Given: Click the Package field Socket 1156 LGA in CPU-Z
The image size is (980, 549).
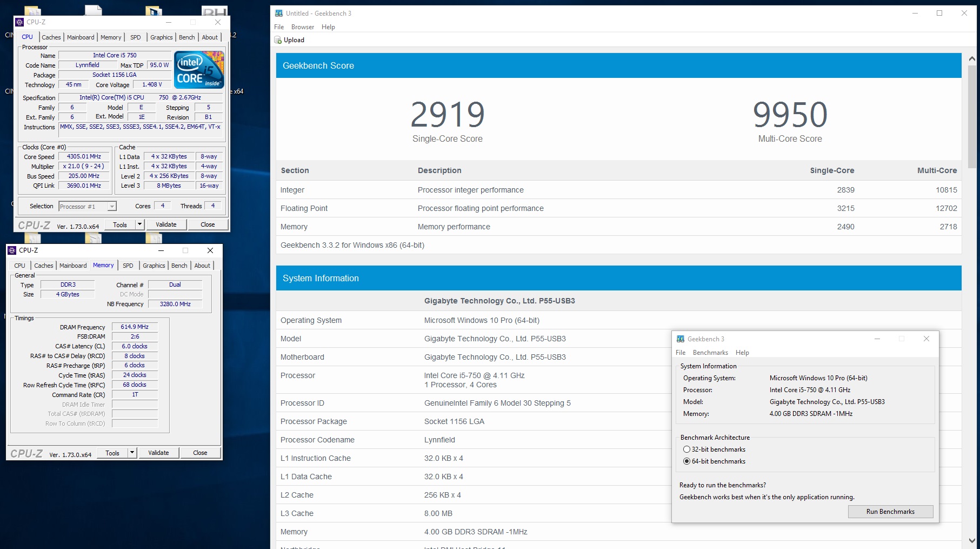Looking at the screenshot, I should [115, 75].
